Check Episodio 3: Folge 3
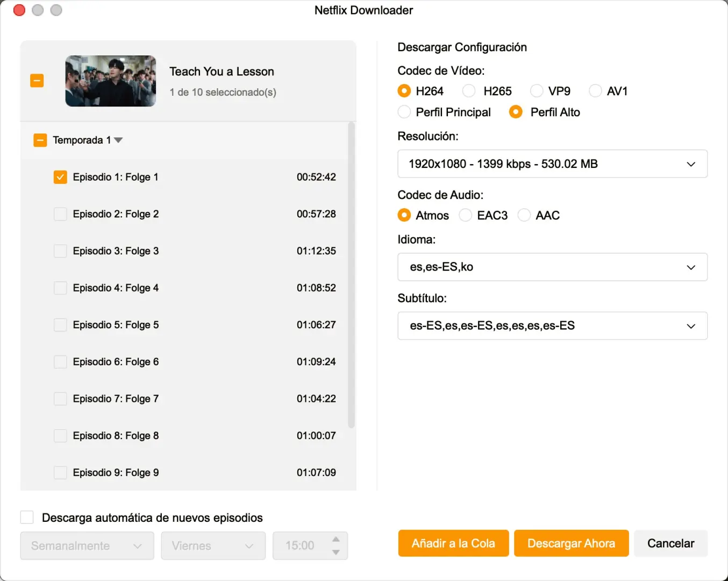Screen dimensions: 728x581 coord(60,251)
